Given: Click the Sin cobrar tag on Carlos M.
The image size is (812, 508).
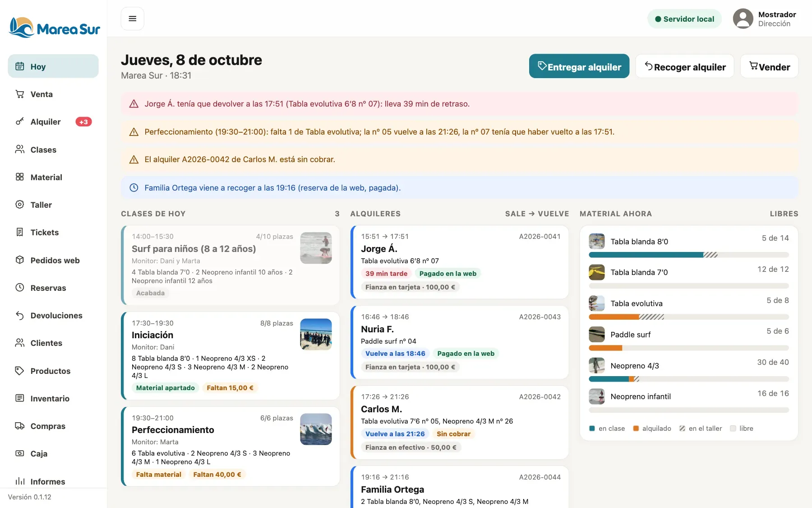Looking at the screenshot, I should tap(453, 434).
